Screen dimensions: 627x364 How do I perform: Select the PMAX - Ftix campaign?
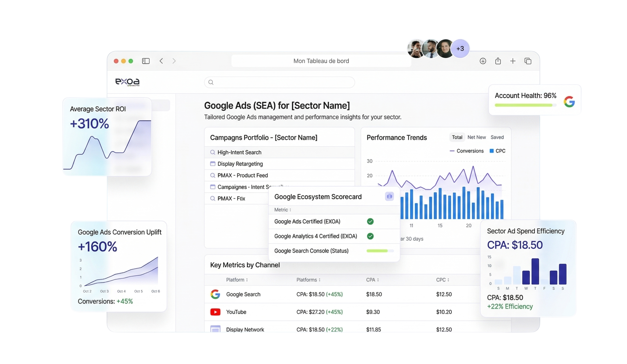pyautogui.click(x=236, y=198)
